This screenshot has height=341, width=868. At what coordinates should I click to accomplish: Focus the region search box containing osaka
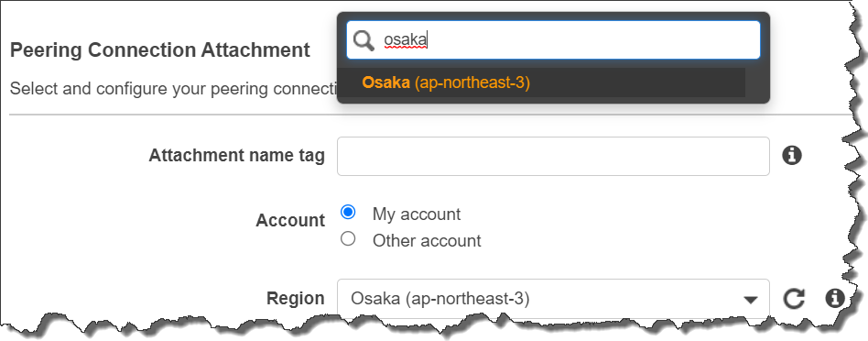[553, 40]
